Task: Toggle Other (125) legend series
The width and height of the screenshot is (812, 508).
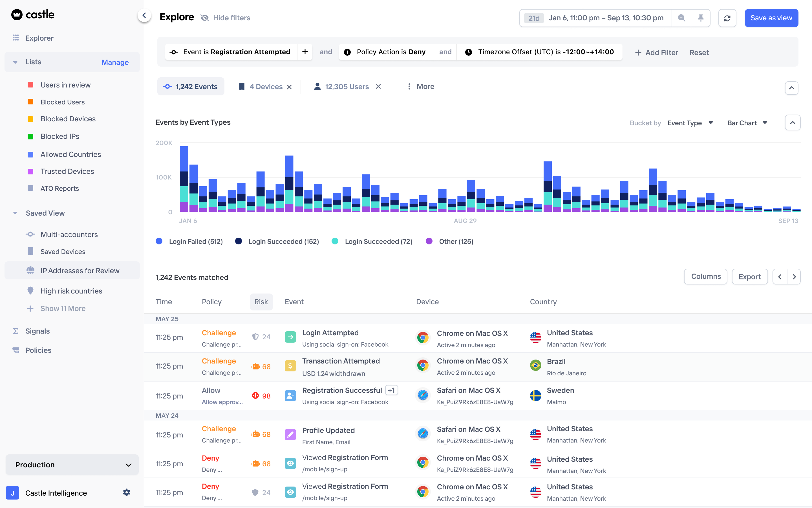Action: (x=450, y=241)
